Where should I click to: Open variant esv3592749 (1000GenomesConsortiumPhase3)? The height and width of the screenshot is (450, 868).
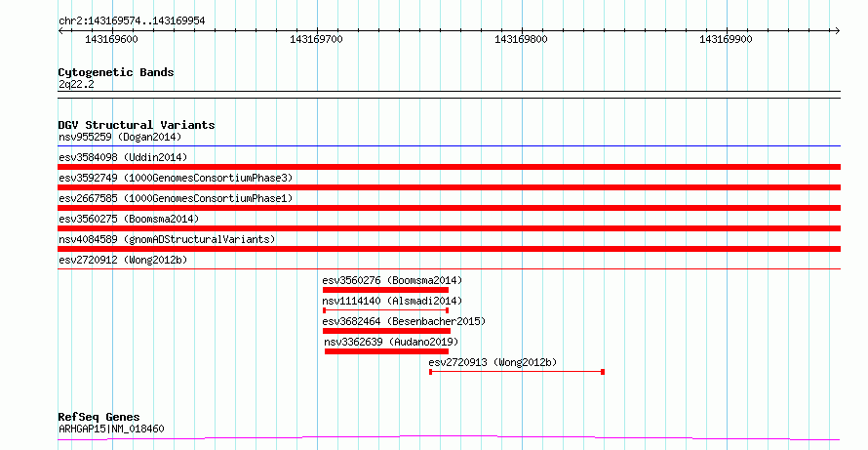[176, 178]
